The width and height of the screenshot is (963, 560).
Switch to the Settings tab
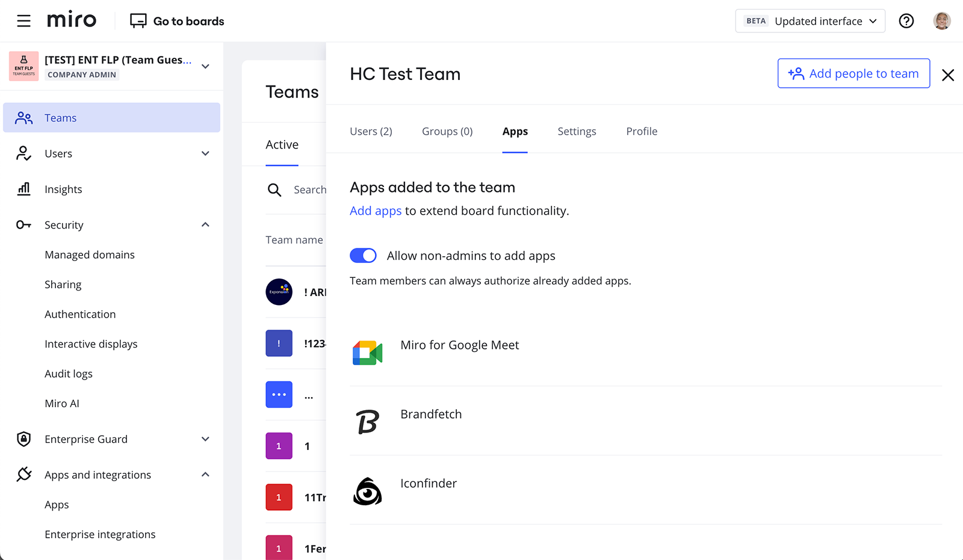click(577, 131)
